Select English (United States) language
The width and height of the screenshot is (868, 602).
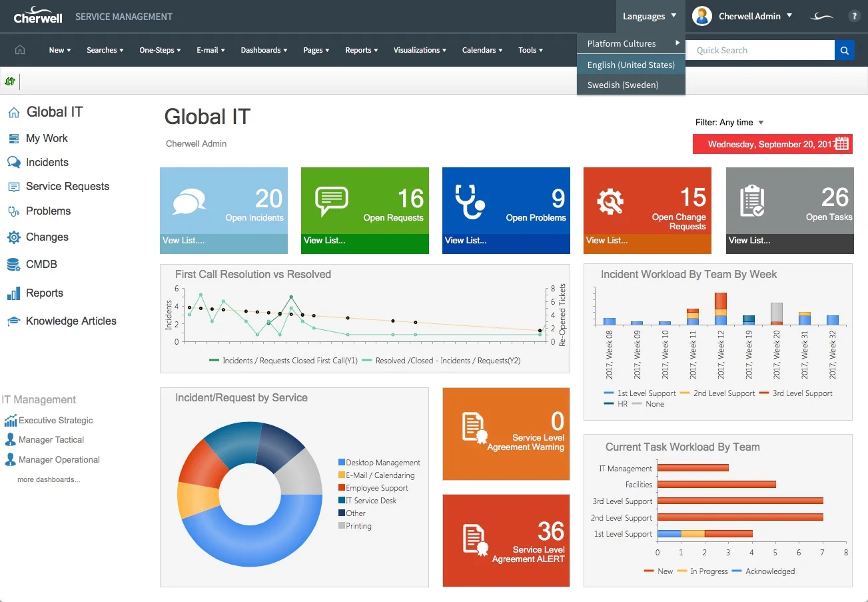tap(632, 65)
